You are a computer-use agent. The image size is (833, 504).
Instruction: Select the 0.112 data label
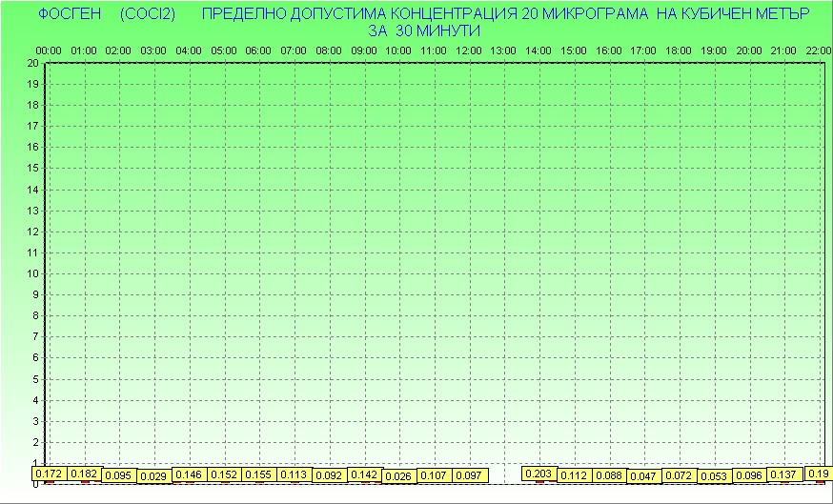click(x=574, y=475)
